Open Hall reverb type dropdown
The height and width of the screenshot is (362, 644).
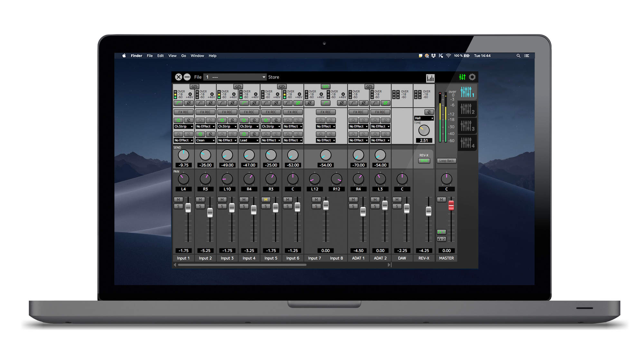click(x=424, y=118)
